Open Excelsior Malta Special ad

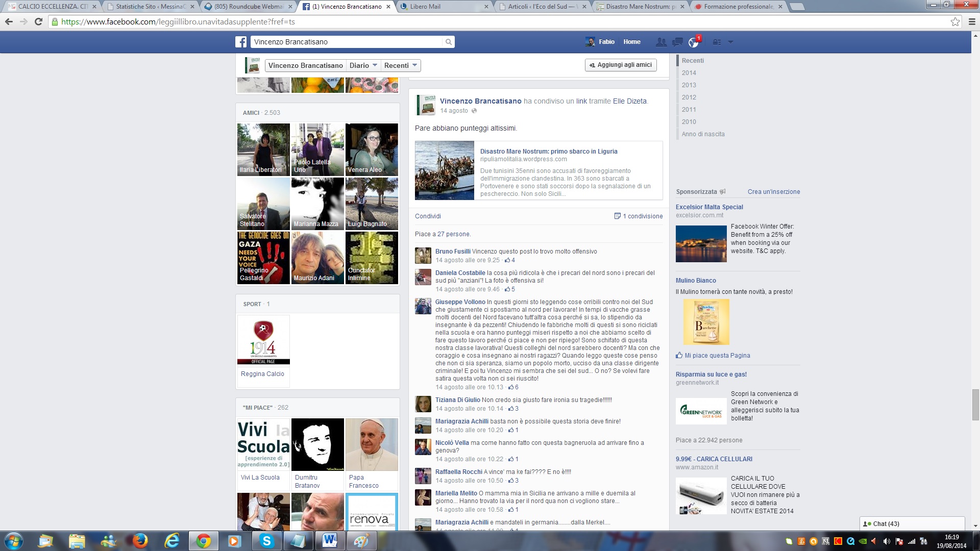pos(709,207)
